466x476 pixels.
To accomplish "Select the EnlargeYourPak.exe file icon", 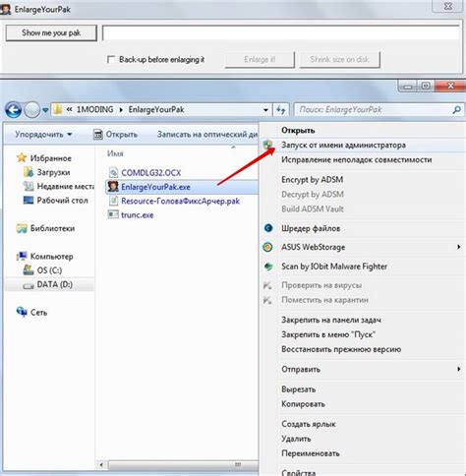I will 113,187.
